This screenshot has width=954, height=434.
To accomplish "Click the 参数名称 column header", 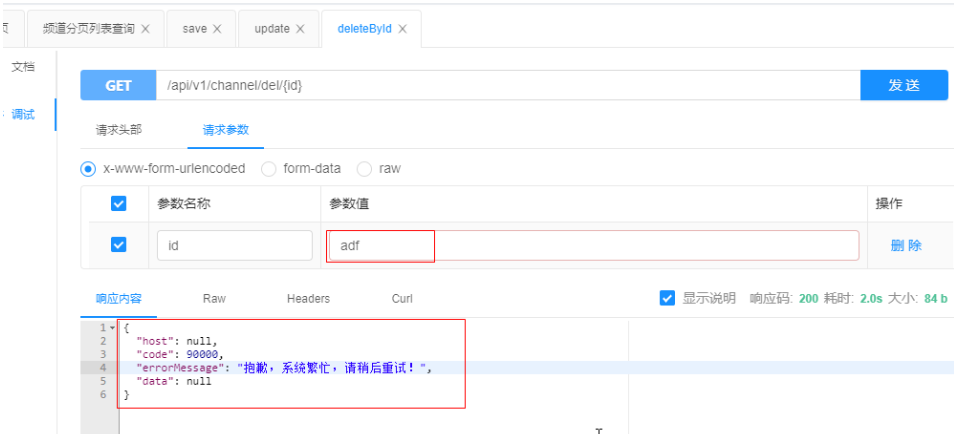I will click(x=184, y=204).
